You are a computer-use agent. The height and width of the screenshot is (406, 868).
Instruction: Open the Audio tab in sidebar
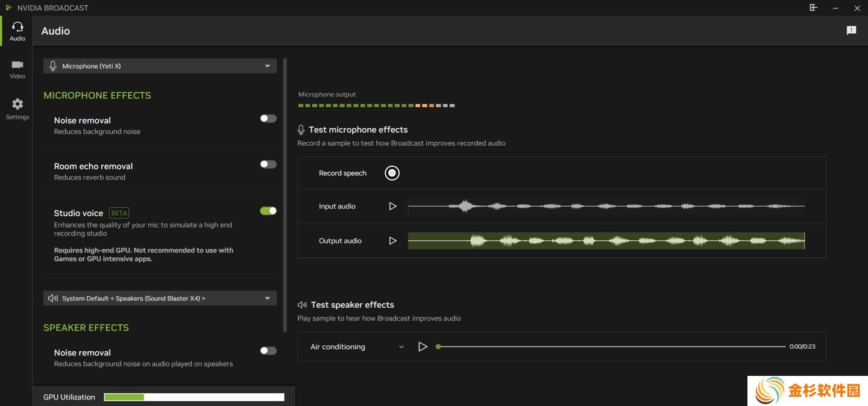point(17,31)
